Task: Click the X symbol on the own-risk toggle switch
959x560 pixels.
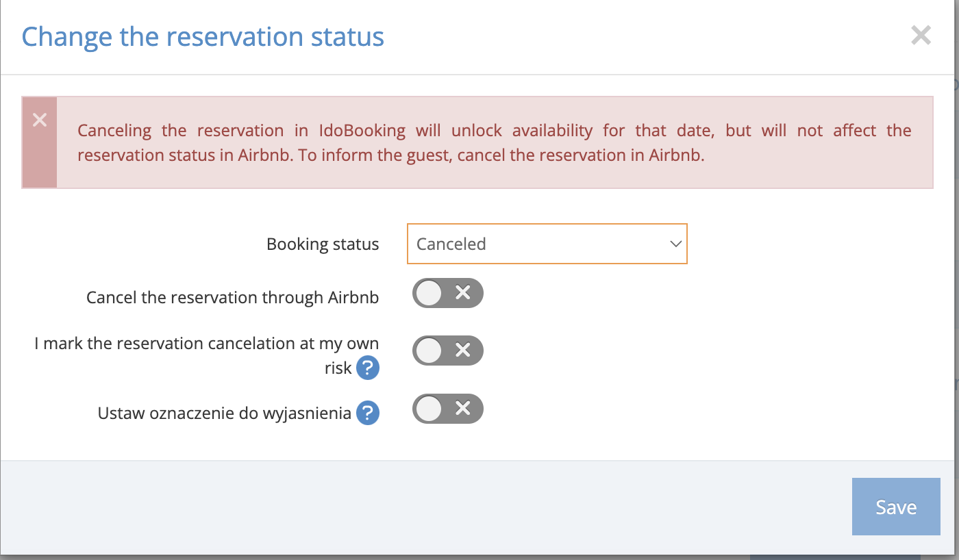Action: pos(463,351)
